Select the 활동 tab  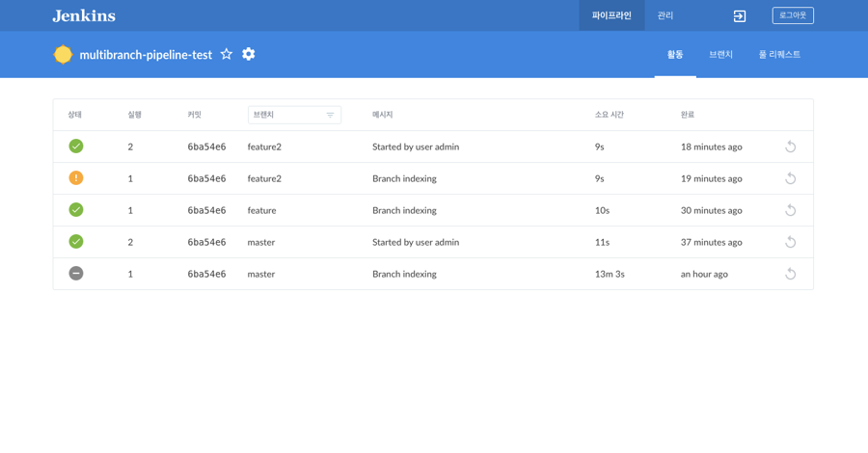[x=675, y=55]
